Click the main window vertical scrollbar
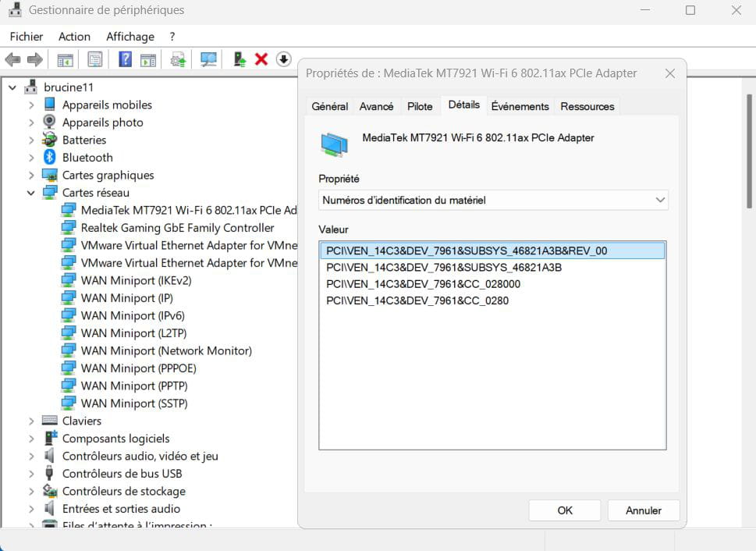The height and width of the screenshot is (551, 756). tap(749, 151)
